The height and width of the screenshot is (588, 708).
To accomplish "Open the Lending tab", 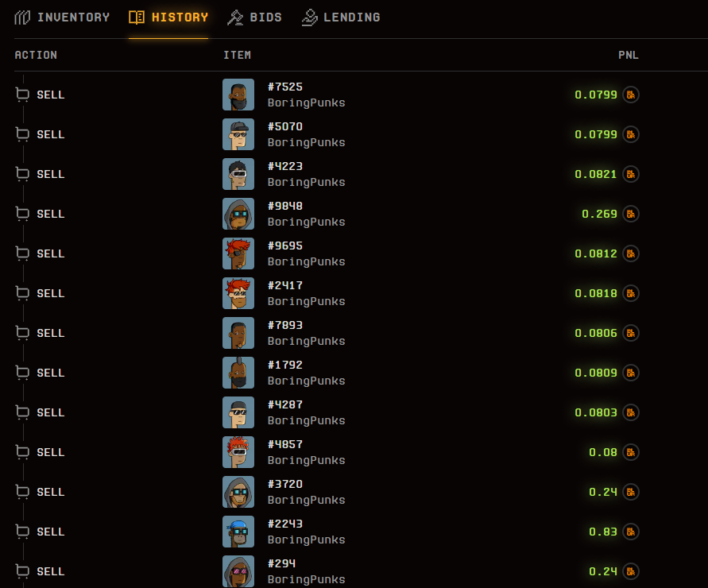I will pos(341,17).
